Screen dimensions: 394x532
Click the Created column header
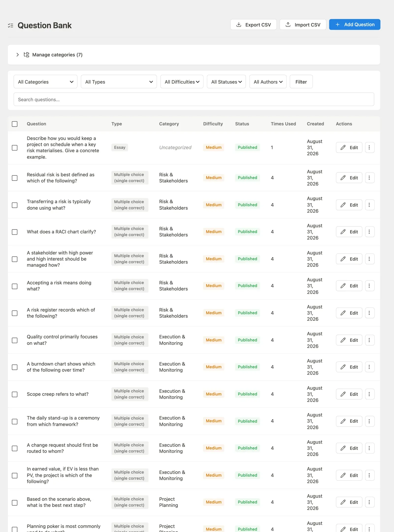315,124
